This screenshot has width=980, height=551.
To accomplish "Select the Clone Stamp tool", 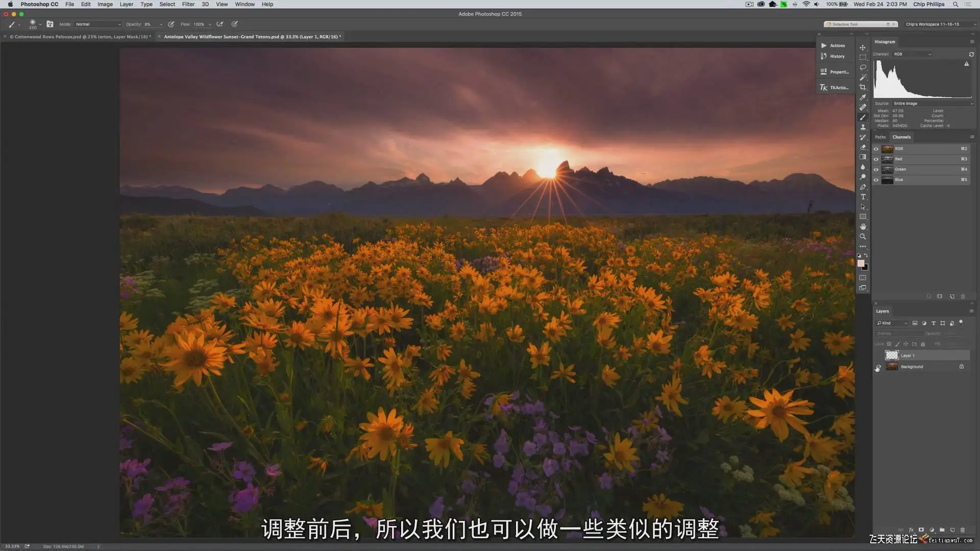I will coord(863,127).
